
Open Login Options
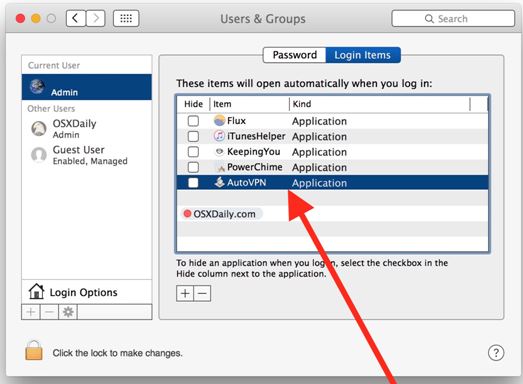click(87, 292)
